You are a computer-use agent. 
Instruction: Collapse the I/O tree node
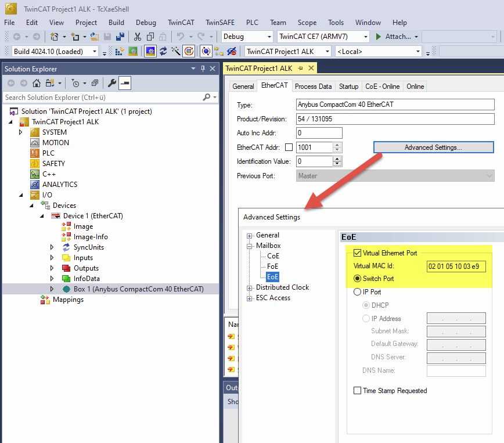[21, 195]
